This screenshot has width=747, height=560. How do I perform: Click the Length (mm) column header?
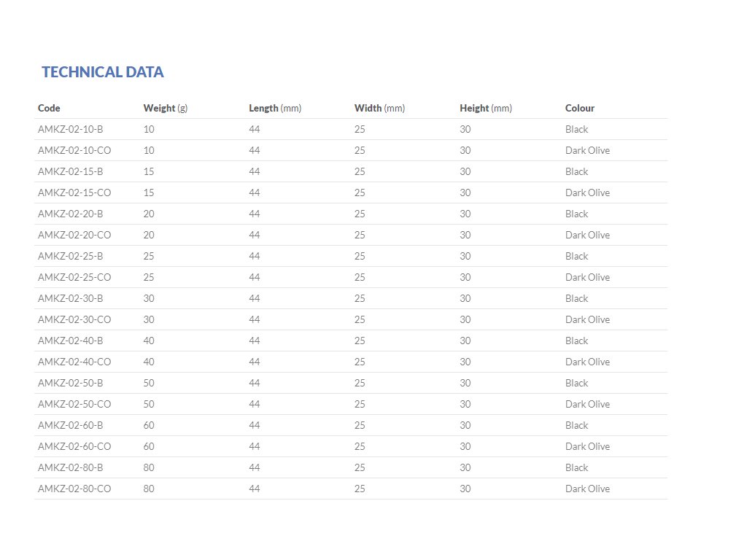[x=274, y=108]
